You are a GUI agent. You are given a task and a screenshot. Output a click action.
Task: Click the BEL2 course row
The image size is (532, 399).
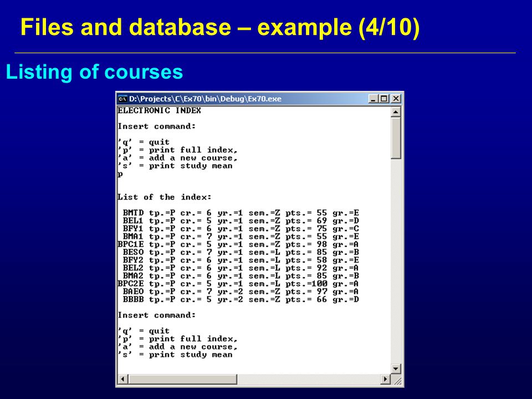pos(241,268)
